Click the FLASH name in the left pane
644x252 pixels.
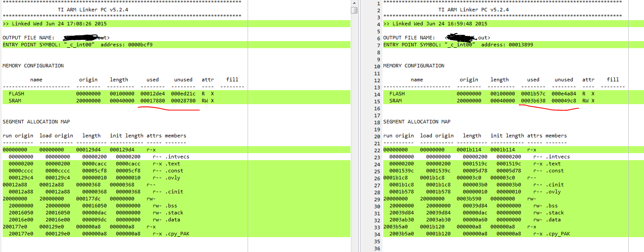point(17,94)
